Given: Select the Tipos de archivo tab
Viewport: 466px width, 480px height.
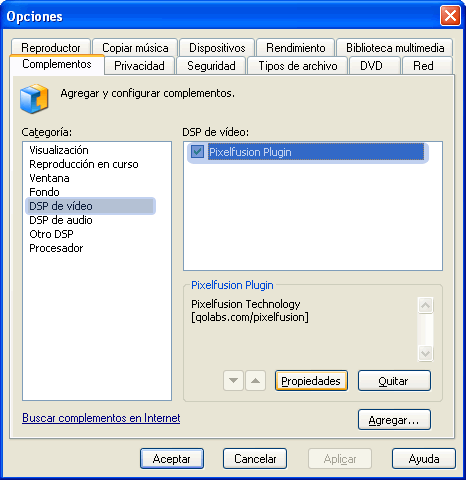Looking at the screenshot, I should click(x=298, y=66).
